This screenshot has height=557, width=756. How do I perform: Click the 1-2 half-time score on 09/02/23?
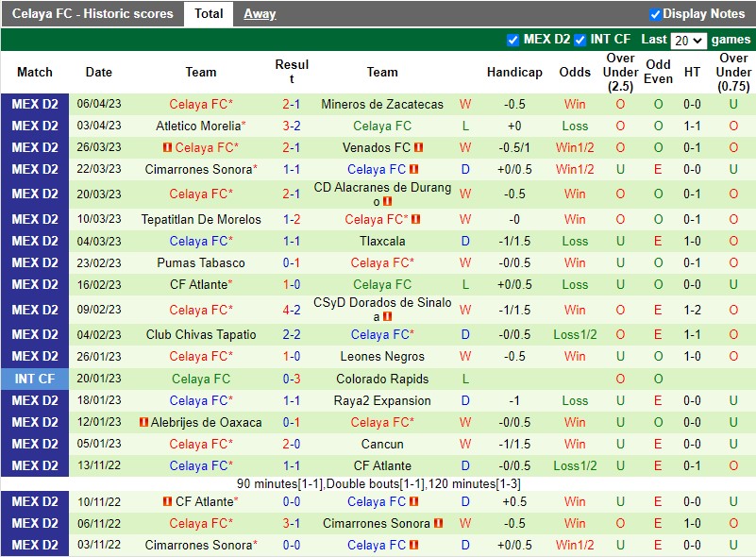[692, 310]
